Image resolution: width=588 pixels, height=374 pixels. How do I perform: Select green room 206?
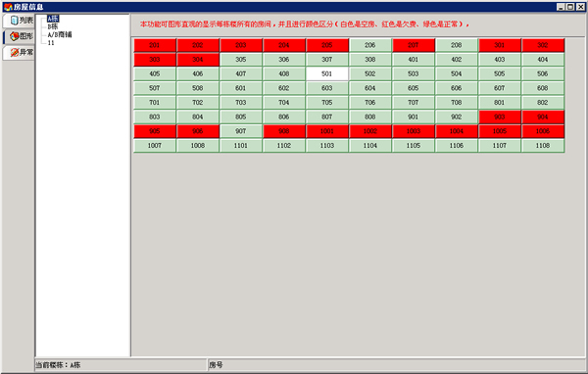tap(370, 45)
